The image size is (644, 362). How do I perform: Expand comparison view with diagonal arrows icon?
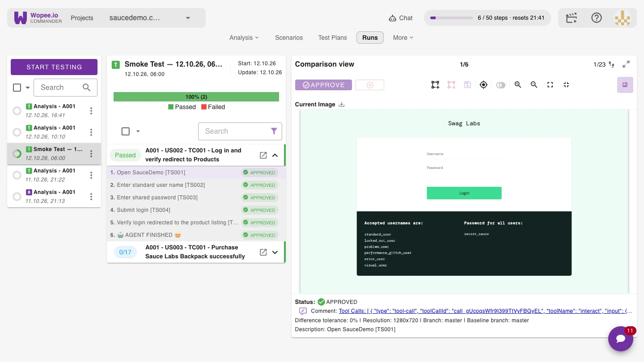click(626, 64)
